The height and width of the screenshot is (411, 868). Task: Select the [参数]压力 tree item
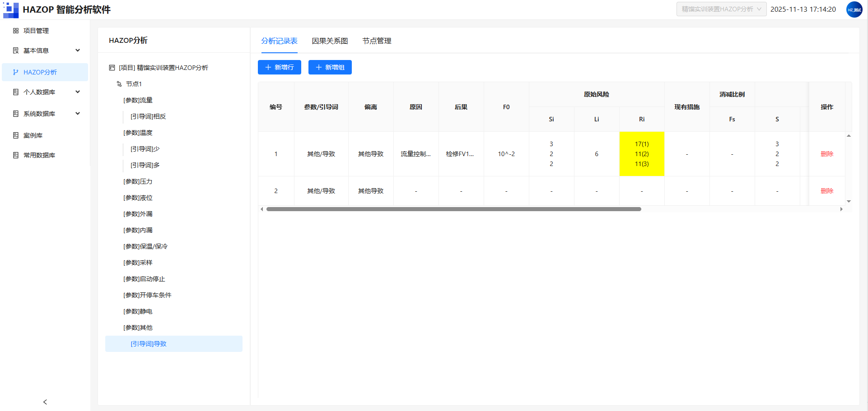[138, 181]
